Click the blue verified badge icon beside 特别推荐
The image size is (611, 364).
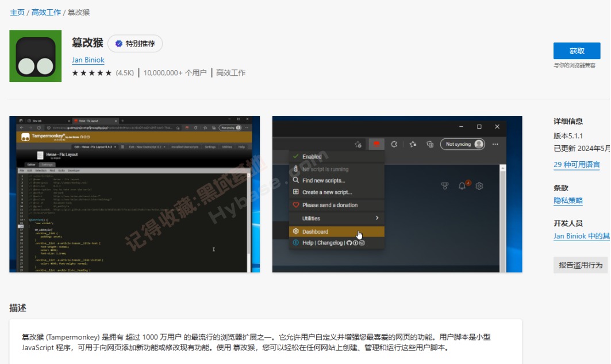(119, 44)
